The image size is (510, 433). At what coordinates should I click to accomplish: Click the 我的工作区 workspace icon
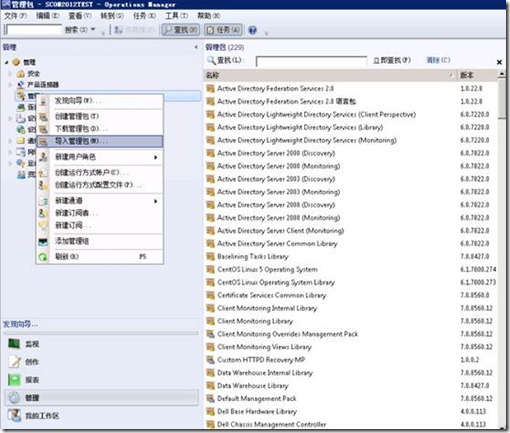coord(14,416)
